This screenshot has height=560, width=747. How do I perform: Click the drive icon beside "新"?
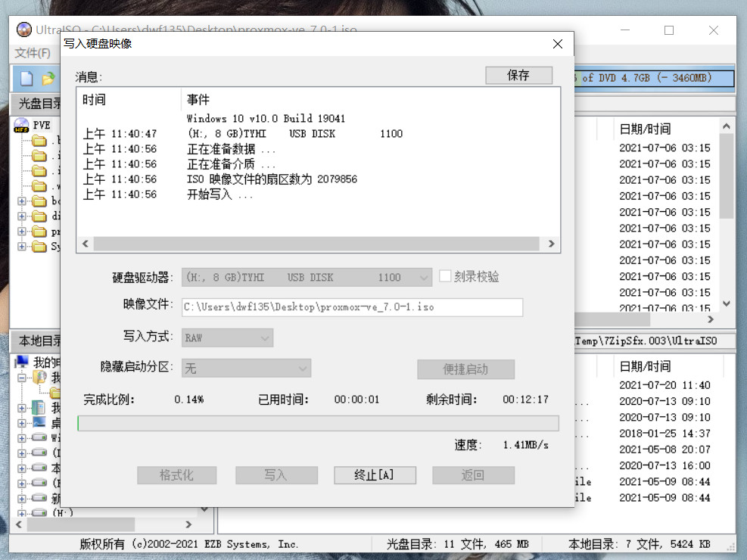click(39, 498)
